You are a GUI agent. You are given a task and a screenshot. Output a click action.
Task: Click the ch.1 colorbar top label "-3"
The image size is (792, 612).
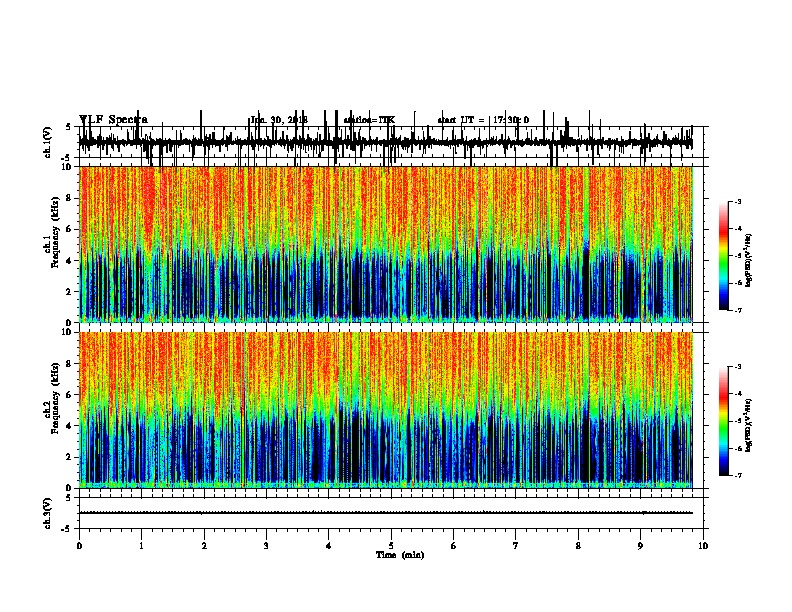(x=738, y=201)
